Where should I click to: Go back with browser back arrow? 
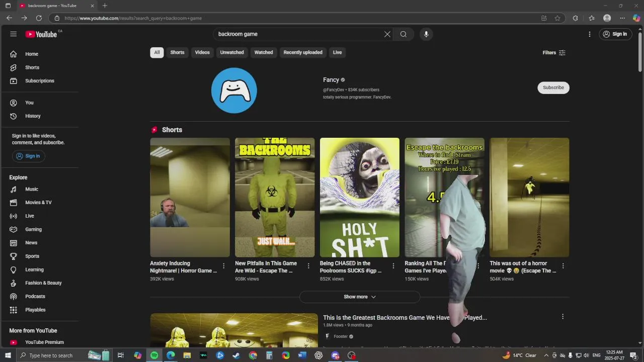click(9, 18)
